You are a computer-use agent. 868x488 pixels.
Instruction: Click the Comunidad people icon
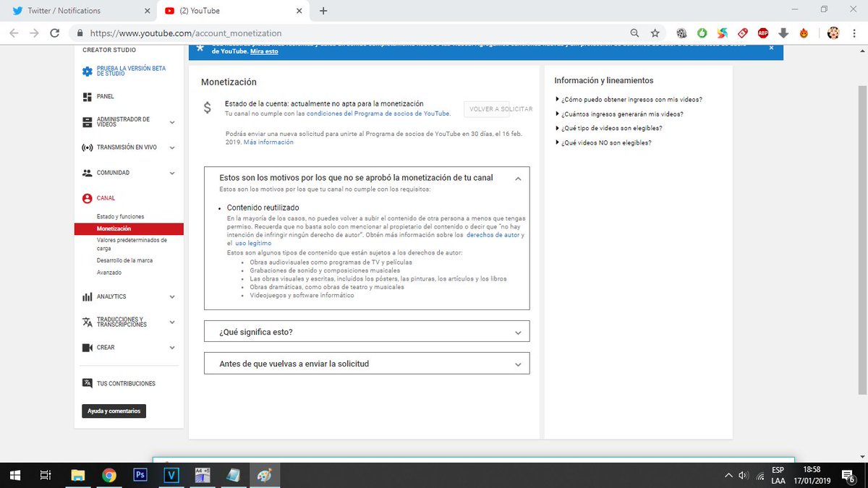pyautogui.click(x=87, y=173)
